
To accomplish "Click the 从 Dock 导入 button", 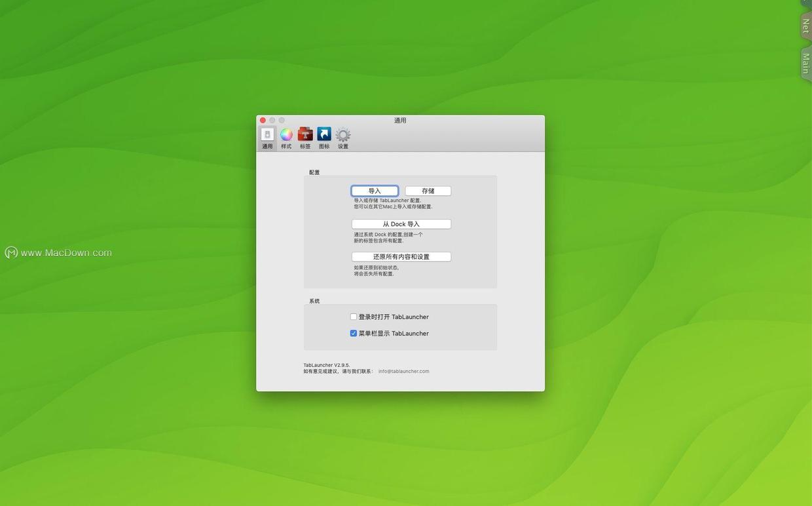I will point(401,224).
